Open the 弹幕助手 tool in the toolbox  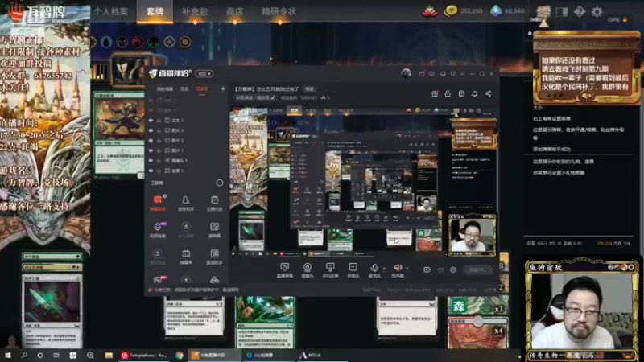[x=158, y=203]
